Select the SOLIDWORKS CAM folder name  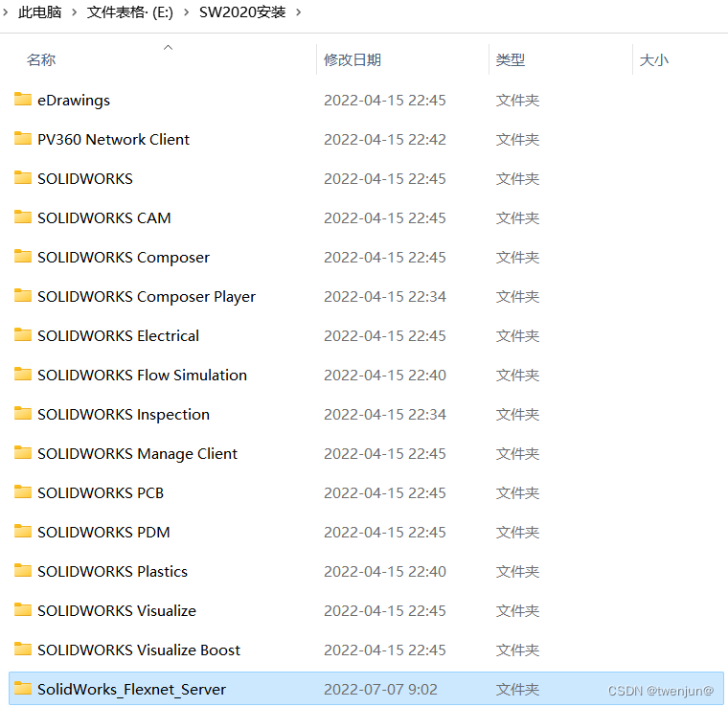pos(104,218)
